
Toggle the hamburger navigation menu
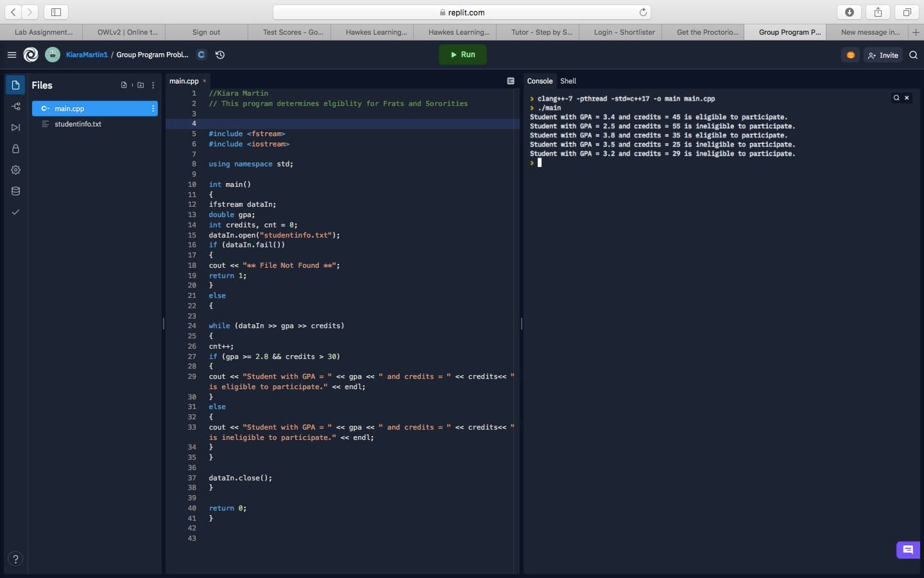click(x=12, y=55)
